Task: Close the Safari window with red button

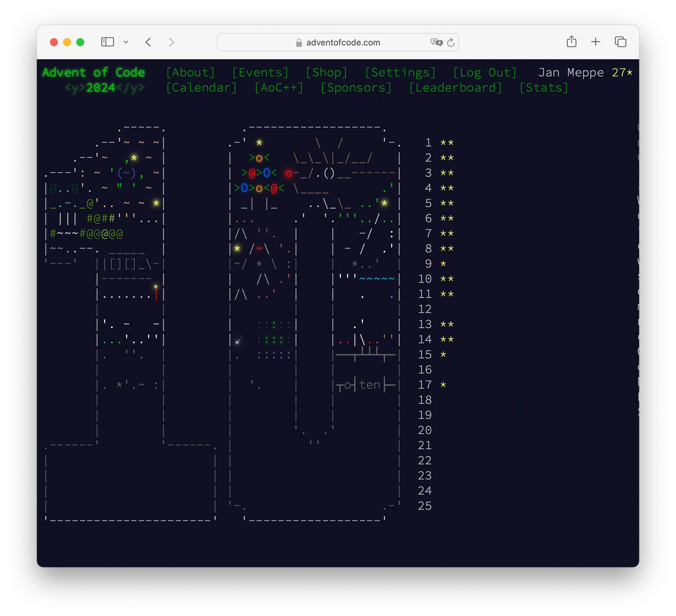Action: point(54,42)
